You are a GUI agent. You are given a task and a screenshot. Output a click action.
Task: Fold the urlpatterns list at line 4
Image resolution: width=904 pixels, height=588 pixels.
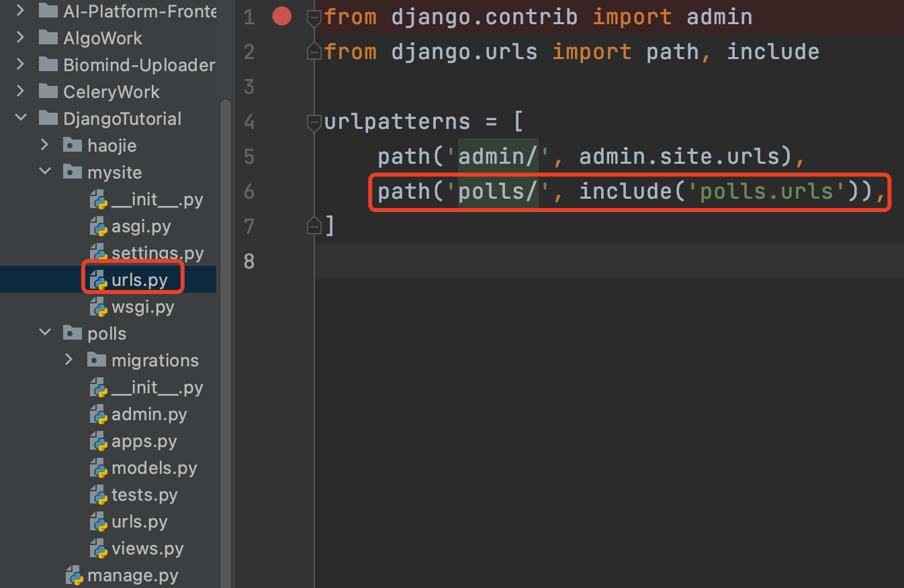point(314,122)
